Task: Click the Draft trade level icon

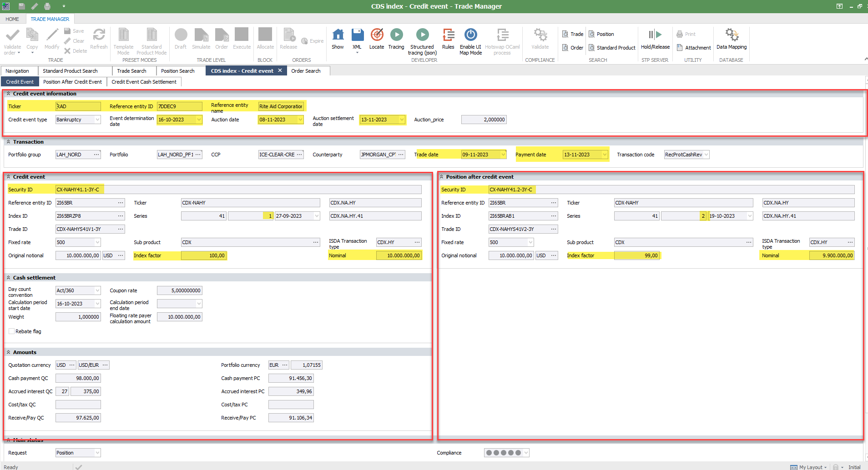Action: (181, 35)
